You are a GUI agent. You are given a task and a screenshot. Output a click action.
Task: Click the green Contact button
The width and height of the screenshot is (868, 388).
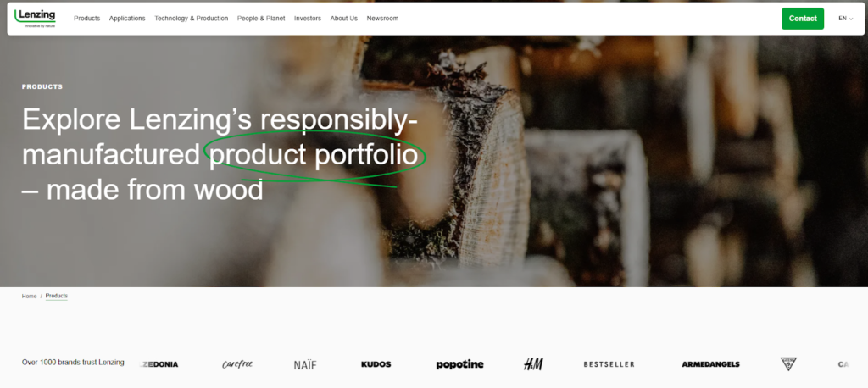pos(803,19)
